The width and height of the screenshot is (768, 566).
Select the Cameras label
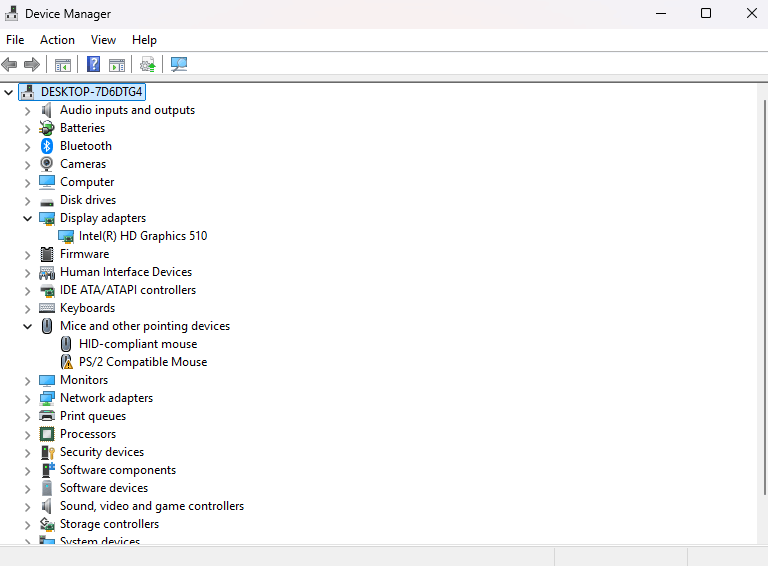click(83, 164)
